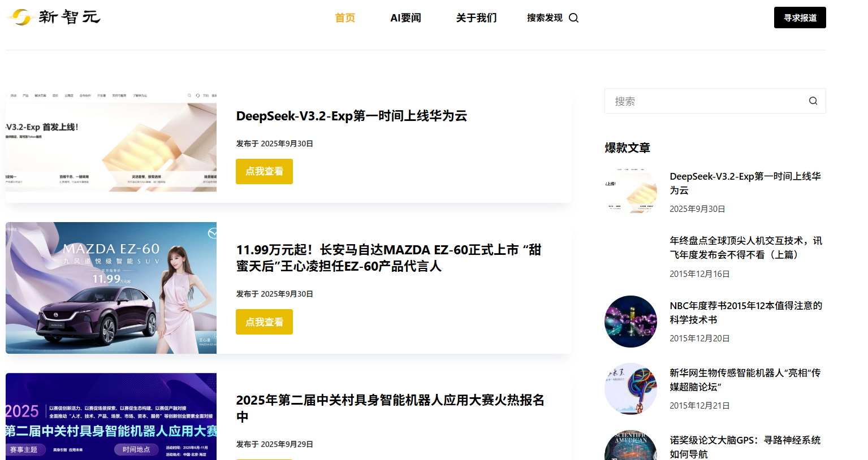Open the 长安马自达 MAZDA EZ-60 article headline
This screenshot has height=460, width=868.
click(x=388, y=258)
